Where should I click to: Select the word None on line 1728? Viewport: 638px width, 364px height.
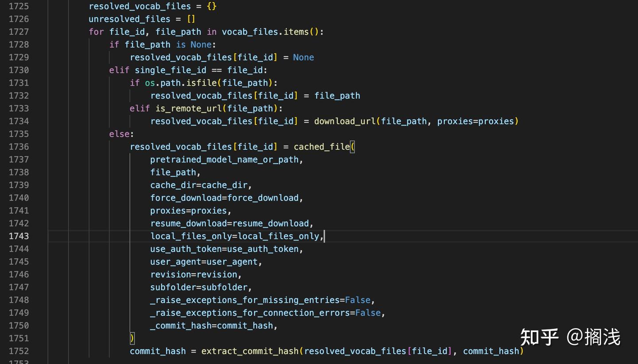click(x=201, y=44)
